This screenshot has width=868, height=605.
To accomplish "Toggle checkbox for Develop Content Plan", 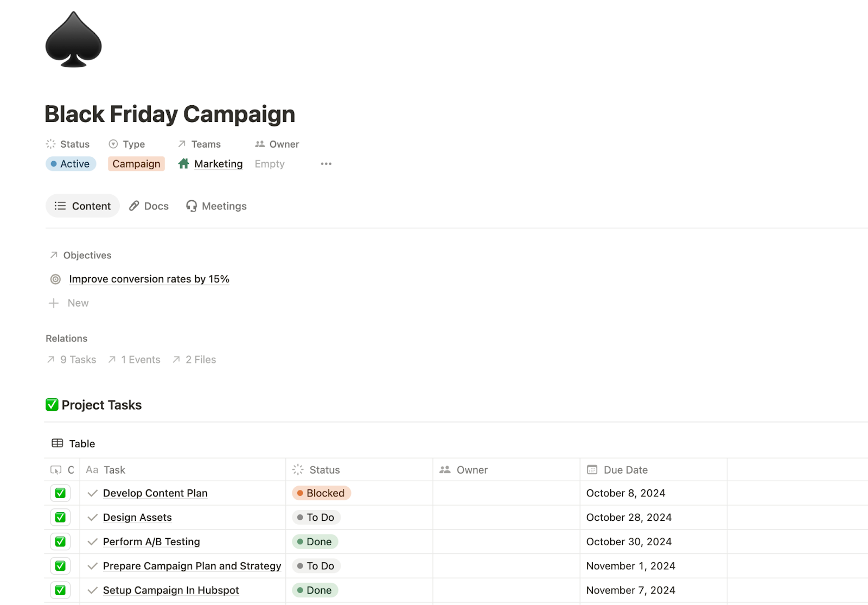I will pyautogui.click(x=60, y=493).
